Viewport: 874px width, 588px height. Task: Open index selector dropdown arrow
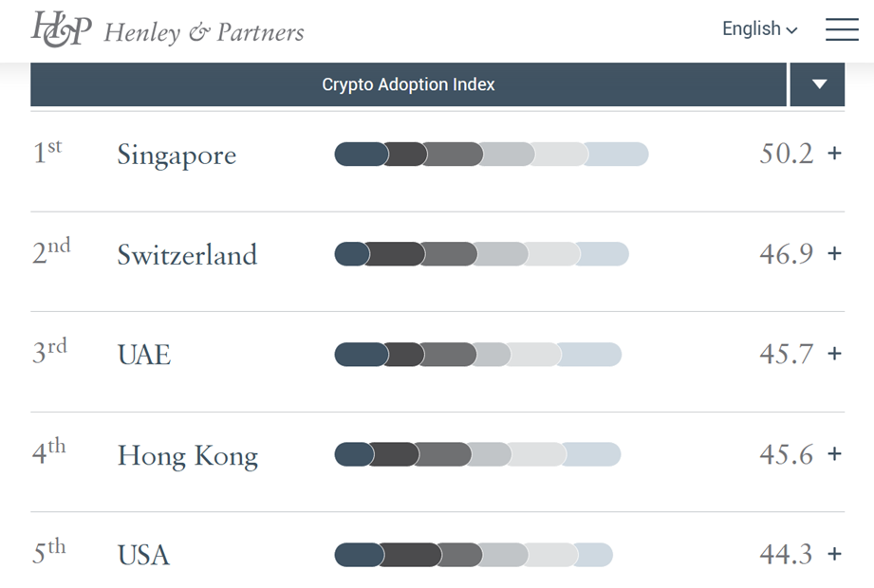(x=818, y=84)
